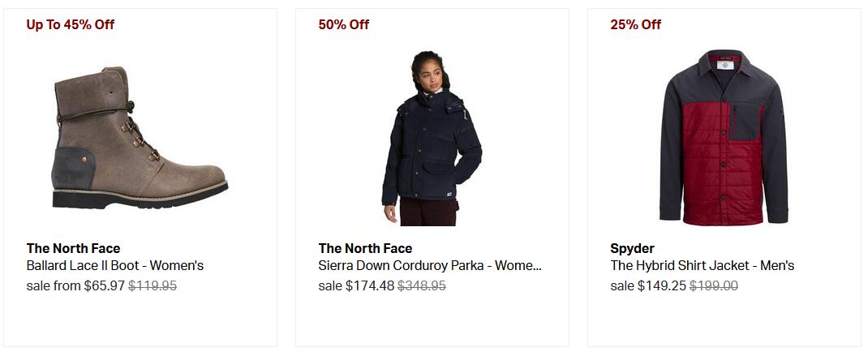
Task: Select the Spyder brand name
Action: (x=632, y=248)
